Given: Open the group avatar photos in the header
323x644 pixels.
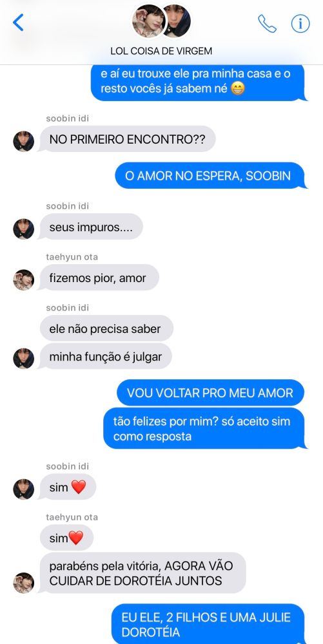Looking at the screenshot, I should pos(161,21).
